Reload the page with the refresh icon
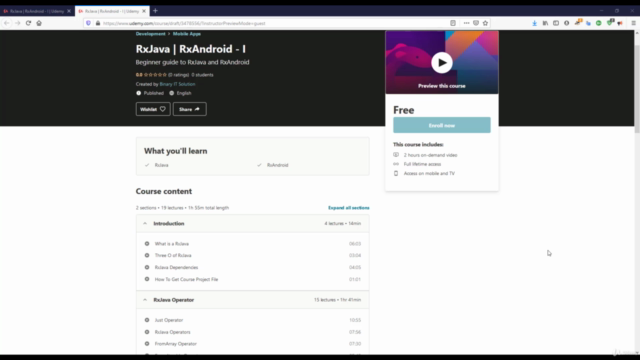Image resolution: width=640 pixels, height=360 pixels. pos(28,23)
